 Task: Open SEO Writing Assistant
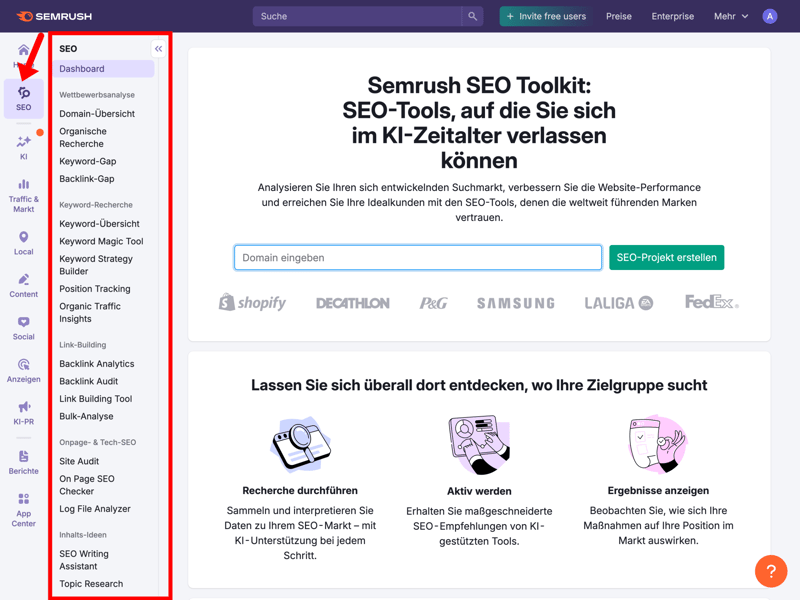click(84, 560)
